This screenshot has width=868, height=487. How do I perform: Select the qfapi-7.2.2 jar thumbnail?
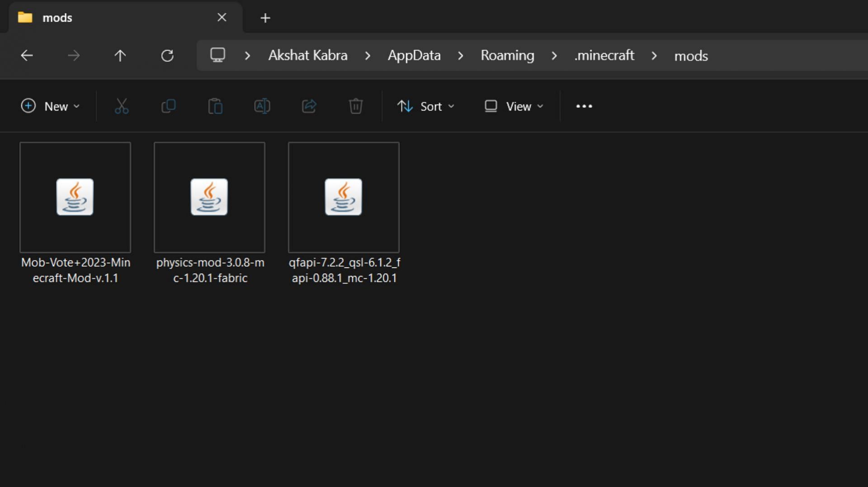pyautogui.click(x=344, y=197)
